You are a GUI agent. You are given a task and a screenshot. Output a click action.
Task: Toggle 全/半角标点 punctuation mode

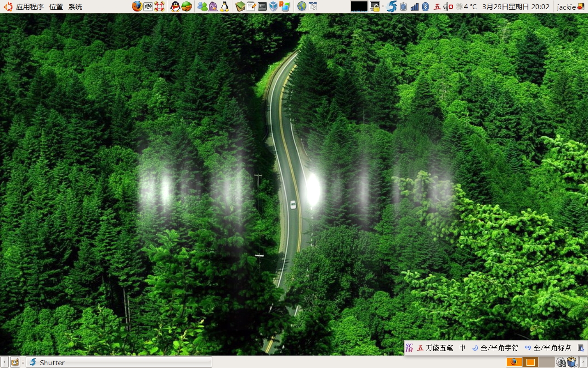(548, 348)
